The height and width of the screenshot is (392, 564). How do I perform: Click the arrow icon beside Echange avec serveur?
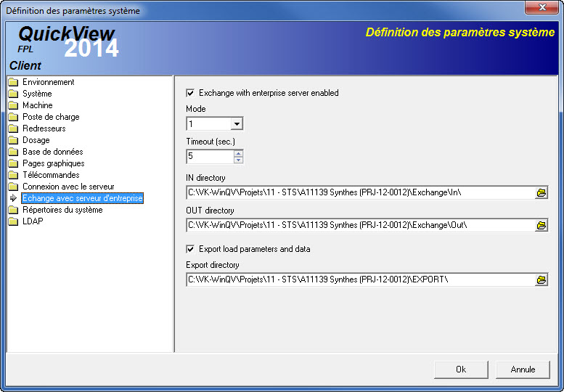coord(13,197)
